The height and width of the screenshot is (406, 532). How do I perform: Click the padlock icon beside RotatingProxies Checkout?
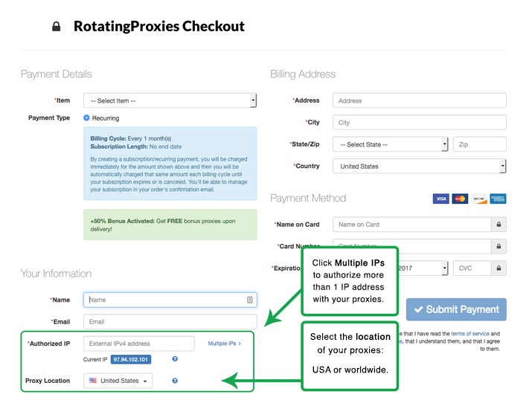click(x=57, y=27)
